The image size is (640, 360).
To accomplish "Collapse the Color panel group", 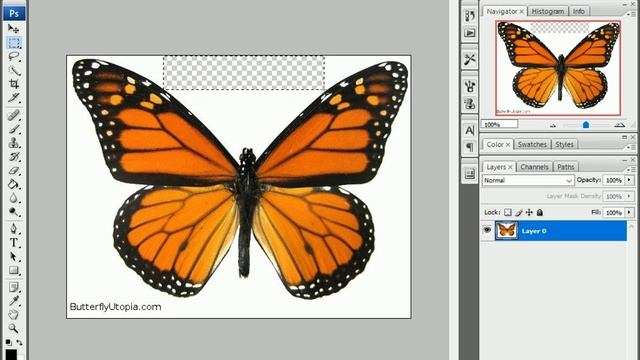I will coord(625,137).
